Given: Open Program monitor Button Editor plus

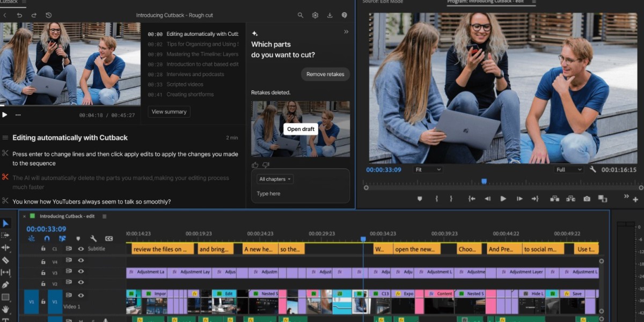Looking at the screenshot, I should tap(635, 200).
